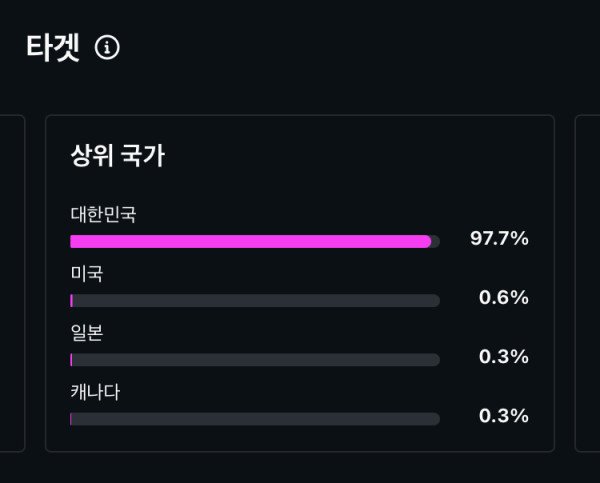This screenshot has height=483, width=600.
Task: Click the unfilled gray end of 대한민국 bar
Action: 436,242
